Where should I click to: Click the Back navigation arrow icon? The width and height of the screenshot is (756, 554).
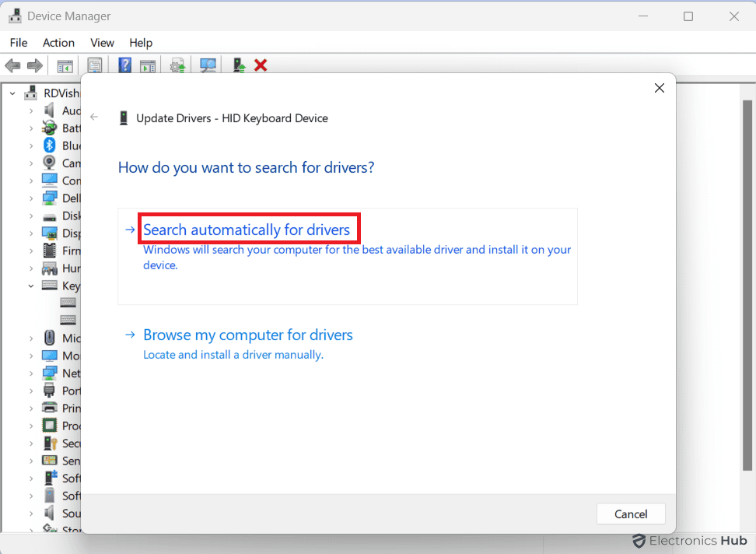(12, 65)
